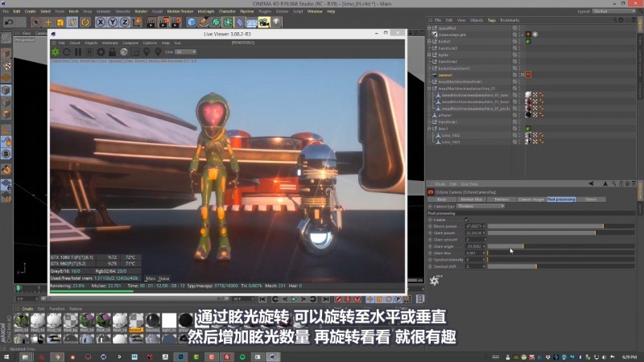This screenshot has height=362, width=644.
Task: Expand the lights object tree node
Action: 430,55
